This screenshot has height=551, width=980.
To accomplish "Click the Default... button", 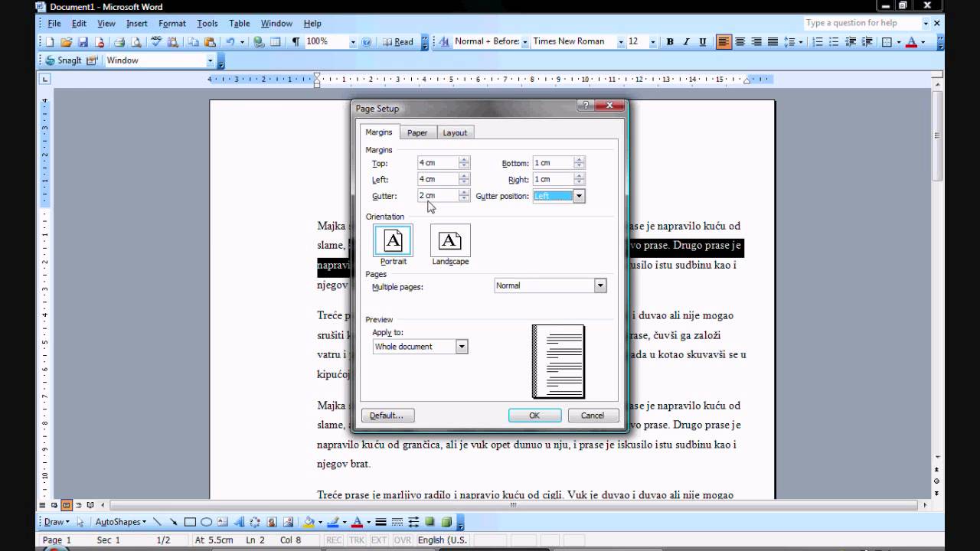I will coord(387,416).
